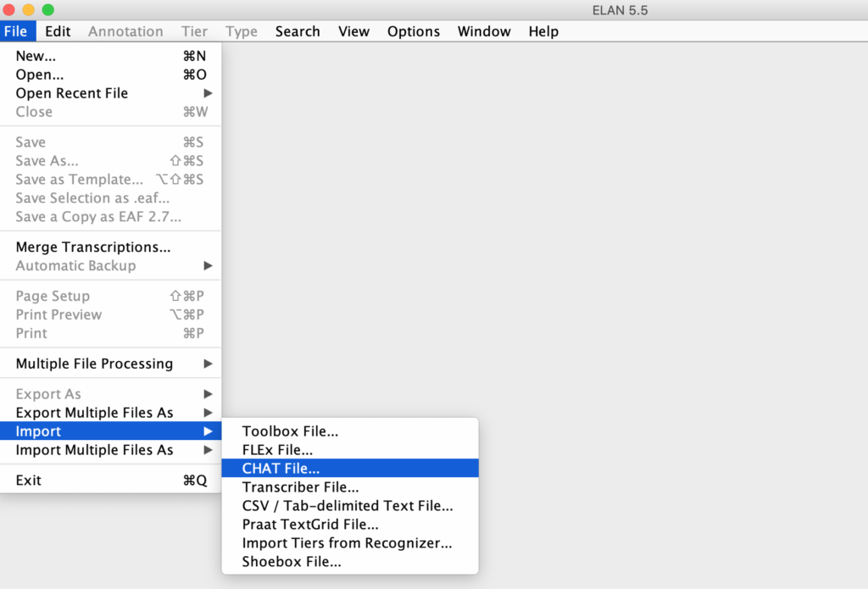868x589 pixels.
Task: Click the greyed-out Save entry
Action: tap(111, 142)
